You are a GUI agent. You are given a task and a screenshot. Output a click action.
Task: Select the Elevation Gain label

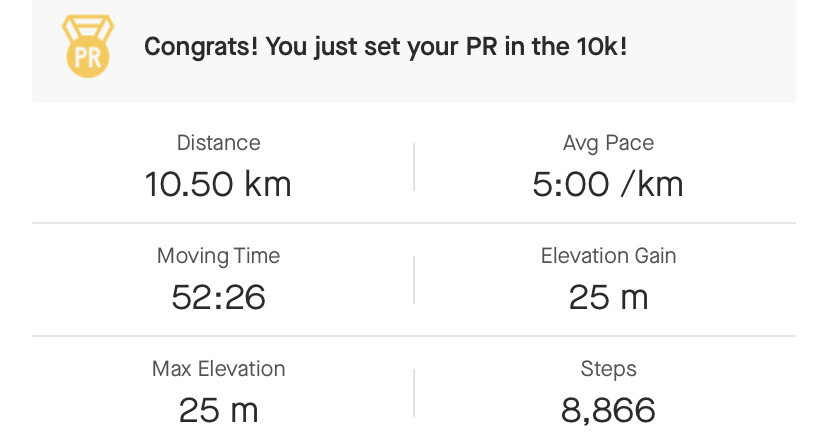(608, 256)
